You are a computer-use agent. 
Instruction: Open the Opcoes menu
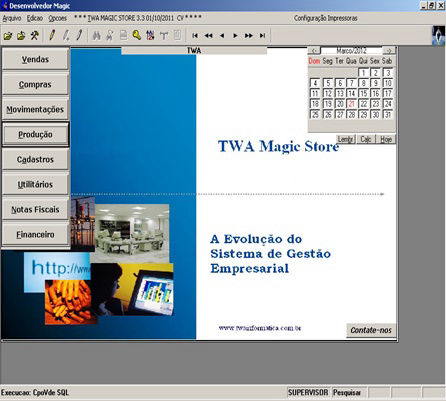click(58, 18)
